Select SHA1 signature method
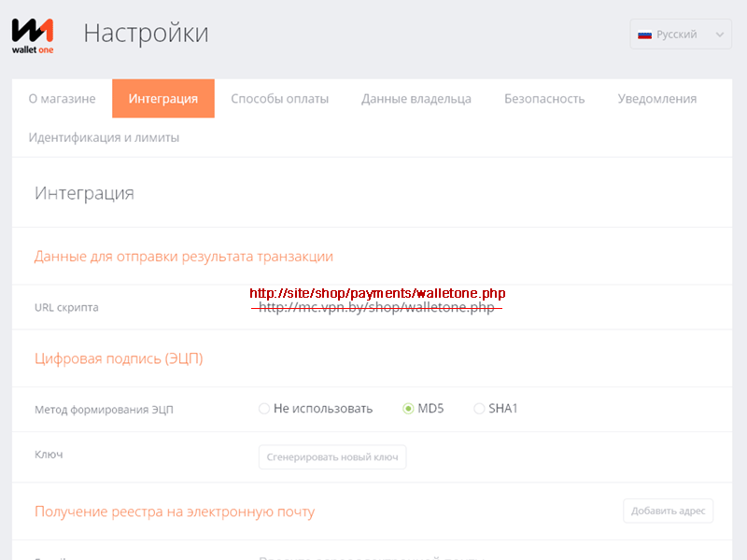The height and width of the screenshot is (560, 747). tap(480, 409)
